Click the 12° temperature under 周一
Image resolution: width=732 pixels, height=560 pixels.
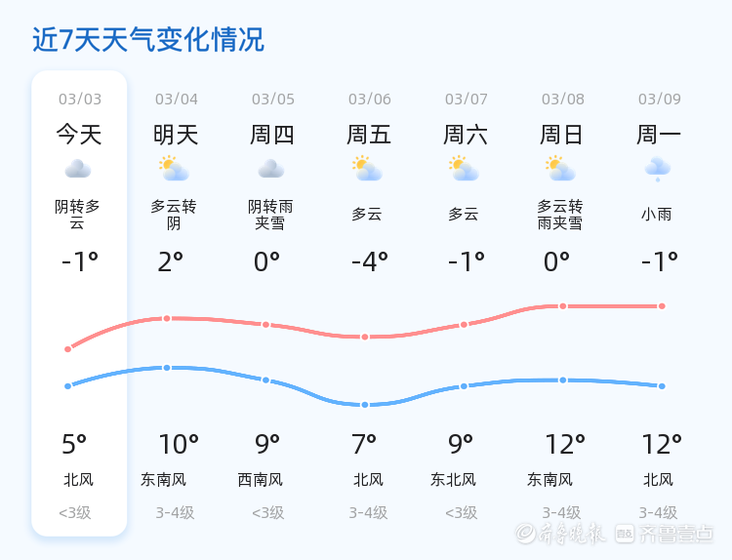pyautogui.click(x=662, y=445)
